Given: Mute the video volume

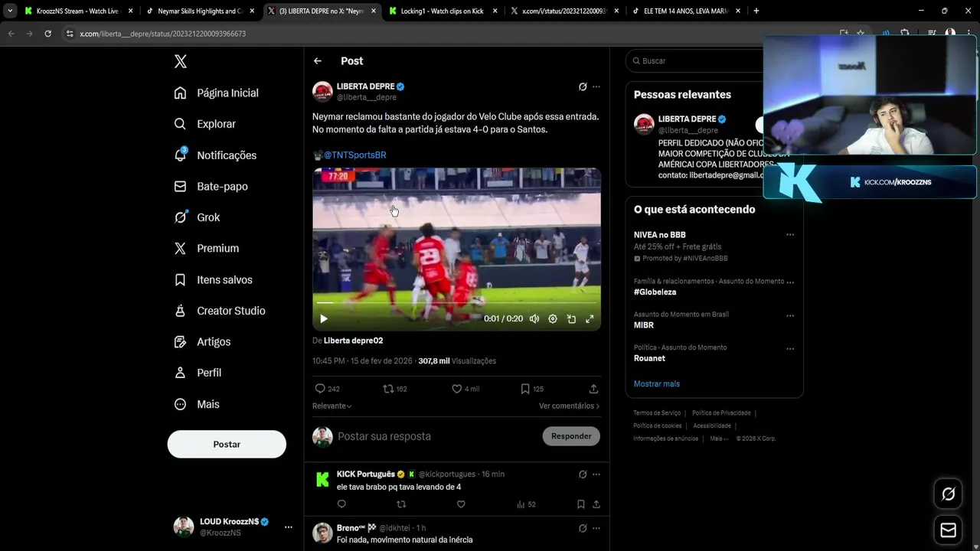Looking at the screenshot, I should pos(534,319).
